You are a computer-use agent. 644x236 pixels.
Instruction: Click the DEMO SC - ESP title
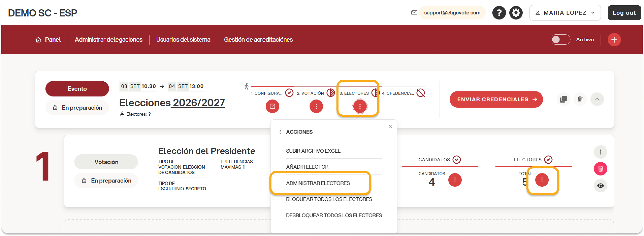(42, 13)
